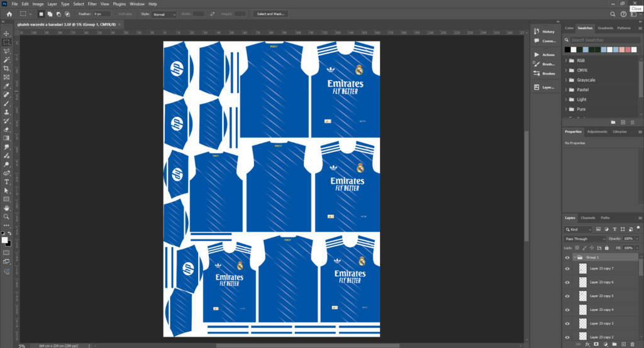Select the Smudge tool
The image size is (644, 348).
point(6,147)
